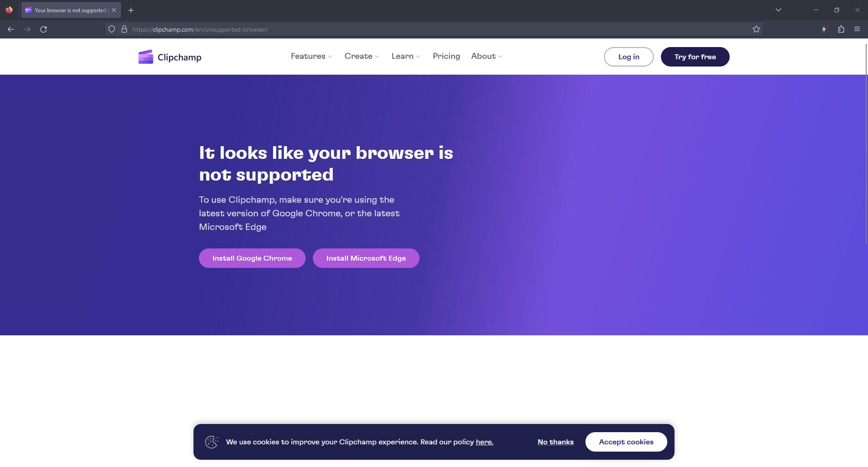868x467 pixels.
Task: Click the cookie icon in the banner
Action: click(212, 442)
